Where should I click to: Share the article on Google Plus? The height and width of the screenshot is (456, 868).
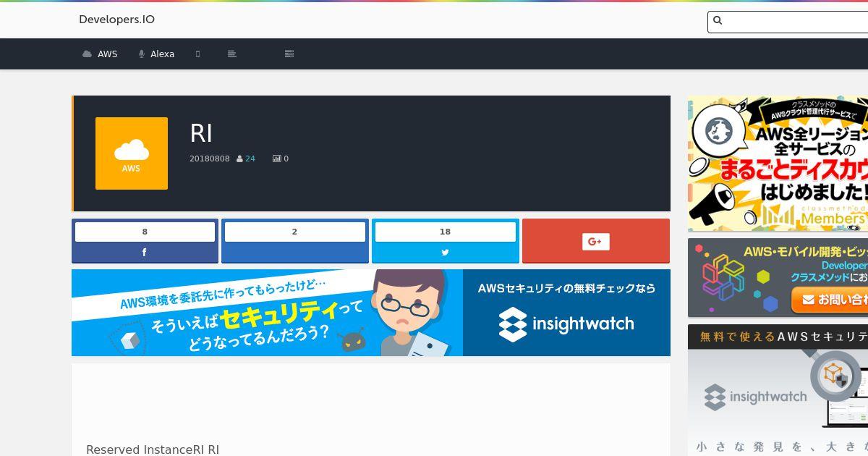click(596, 241)
